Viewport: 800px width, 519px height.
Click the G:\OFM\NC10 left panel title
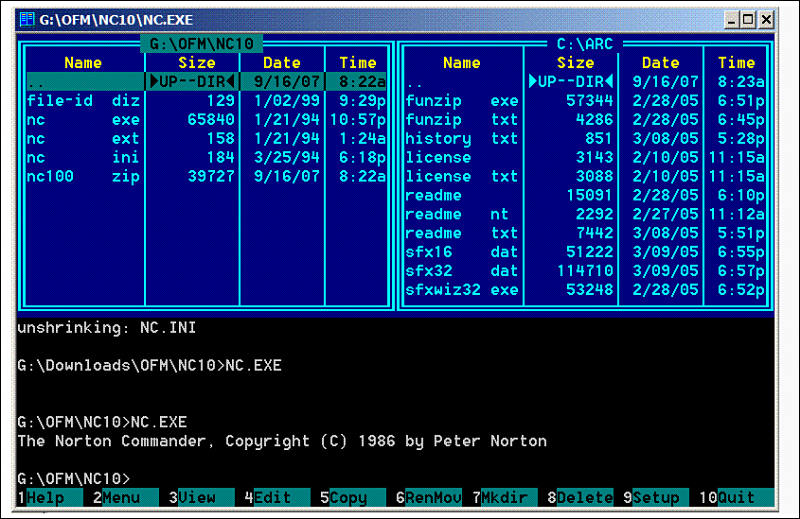tap(202, 44)
